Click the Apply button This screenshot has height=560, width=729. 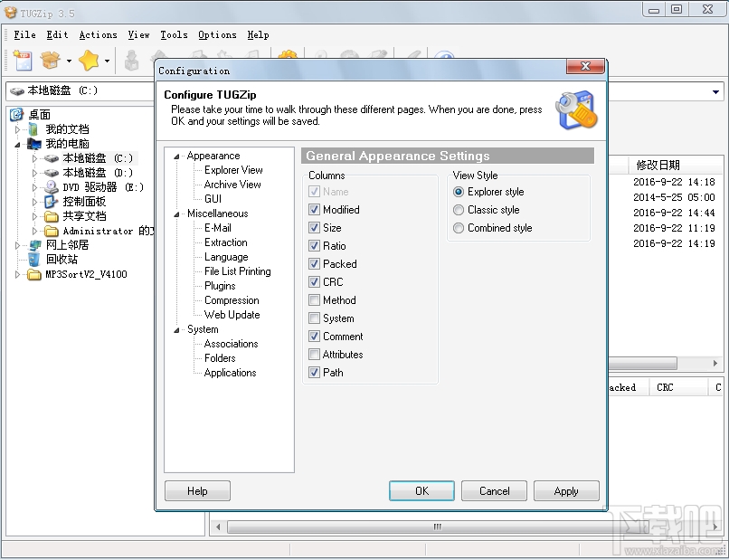(x=566, y=490)
